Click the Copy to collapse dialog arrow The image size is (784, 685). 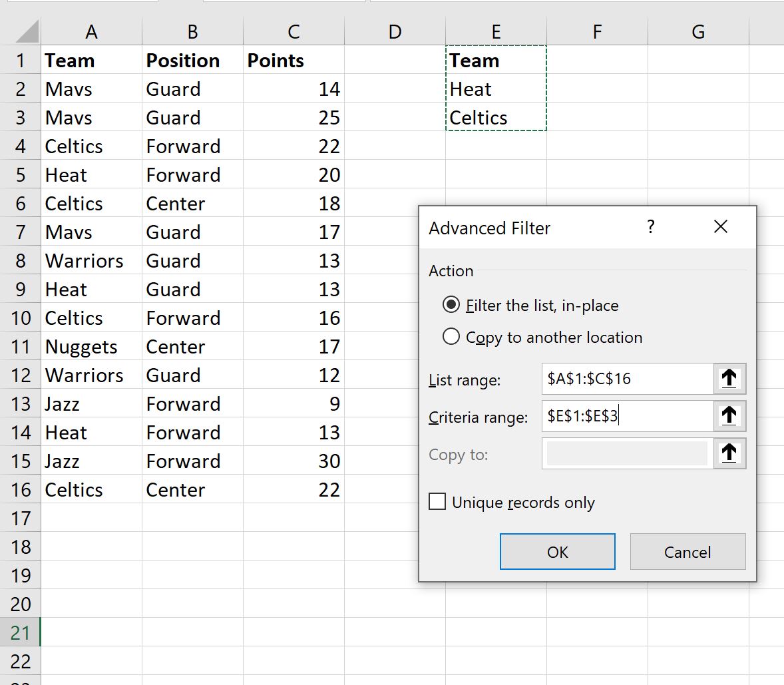(x=729, y=453)
